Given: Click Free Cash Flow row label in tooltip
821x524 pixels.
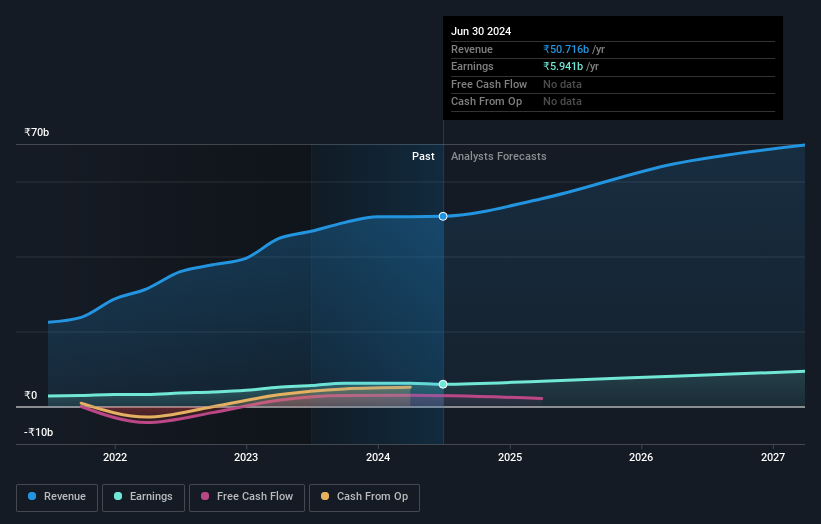Looking at the screenshot, I should click(489, 84).
